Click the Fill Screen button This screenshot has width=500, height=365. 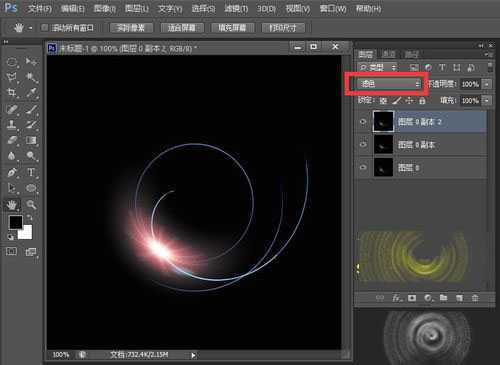click(232, 28)
